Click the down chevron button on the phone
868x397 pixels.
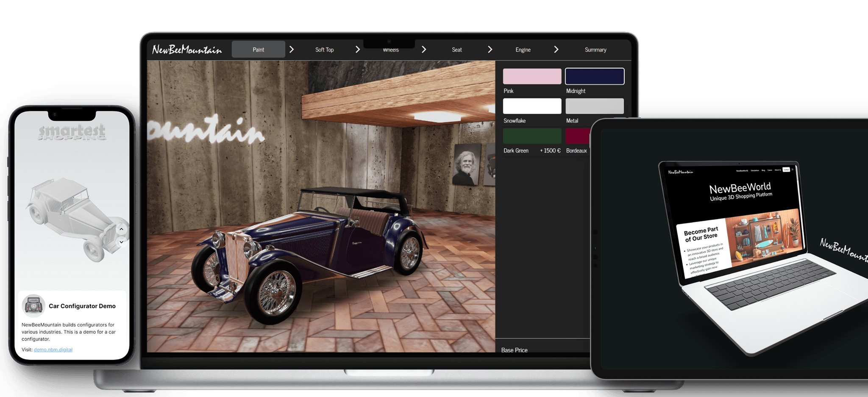tap(121, 242)
